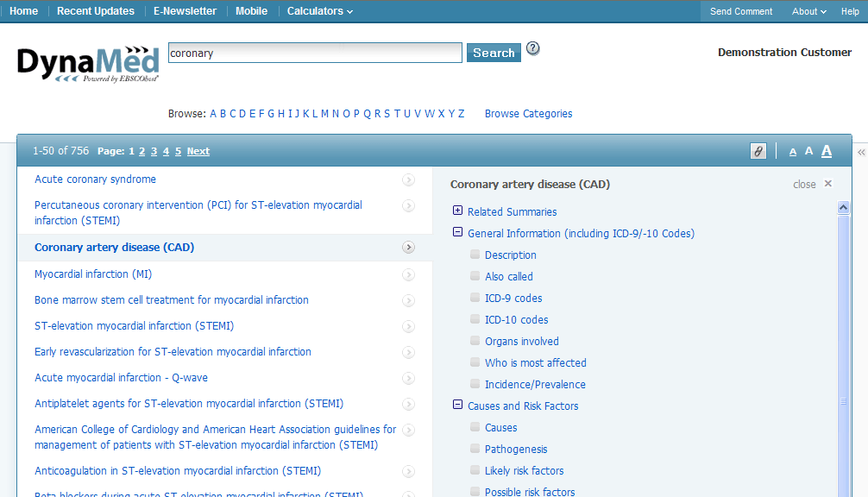This screenshot has height=497, width=868.
Task: Browse topics starting with letter A
Action: [213, 113]
